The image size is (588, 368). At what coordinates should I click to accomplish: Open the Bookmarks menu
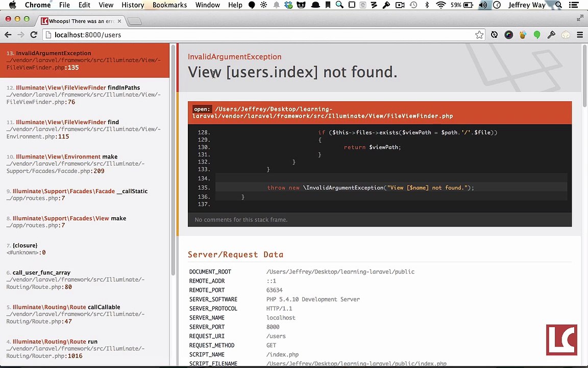(x=169, y=5)
